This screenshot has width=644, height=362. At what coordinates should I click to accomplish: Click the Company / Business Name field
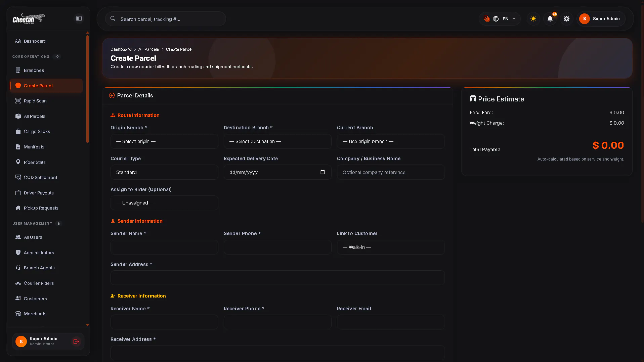391,172
